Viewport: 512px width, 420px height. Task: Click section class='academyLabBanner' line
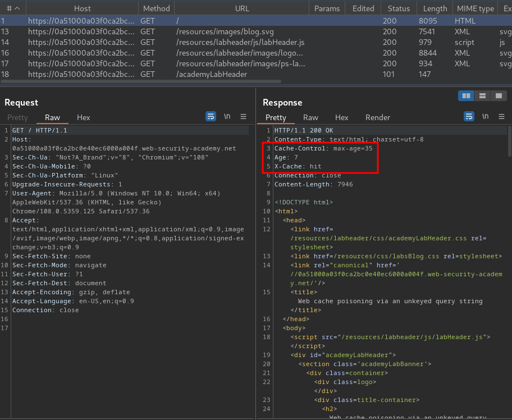pyautogui.click(x=365, y=364)
